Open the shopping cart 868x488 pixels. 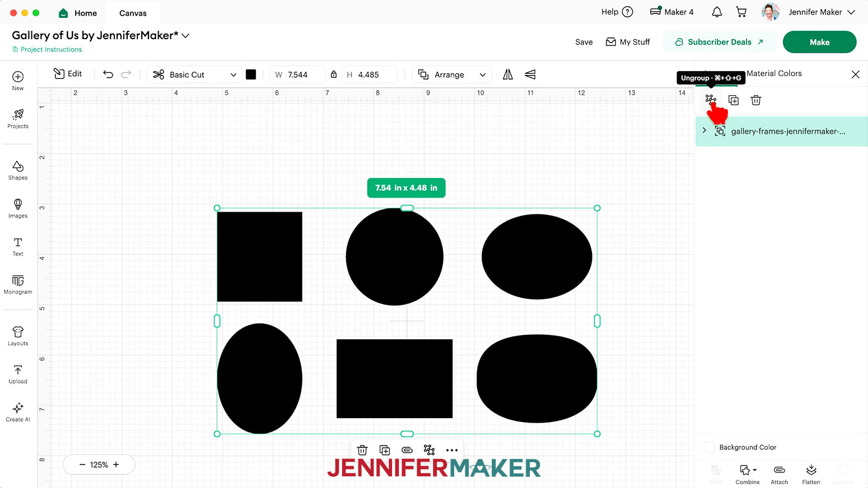point(741,12)
